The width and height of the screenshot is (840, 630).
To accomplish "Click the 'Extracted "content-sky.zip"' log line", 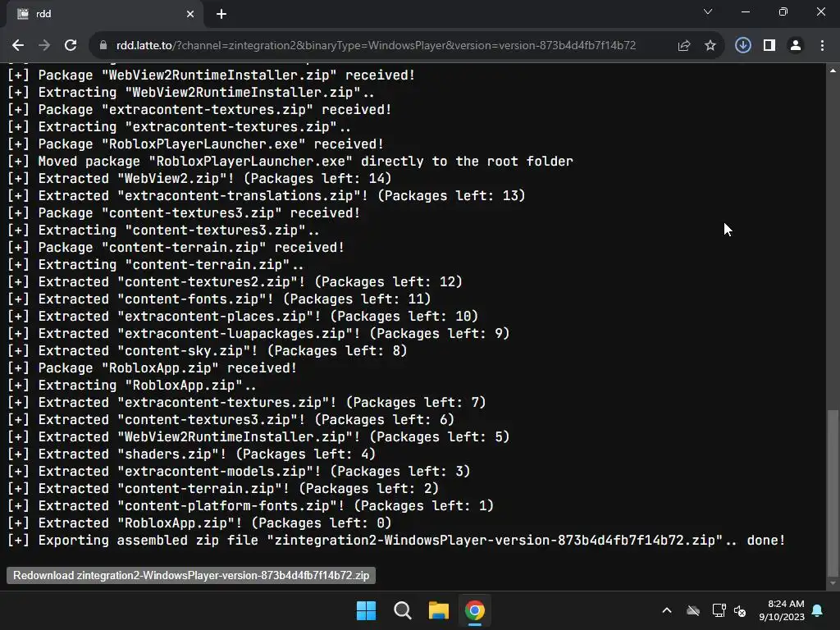I will coord(208,351).
